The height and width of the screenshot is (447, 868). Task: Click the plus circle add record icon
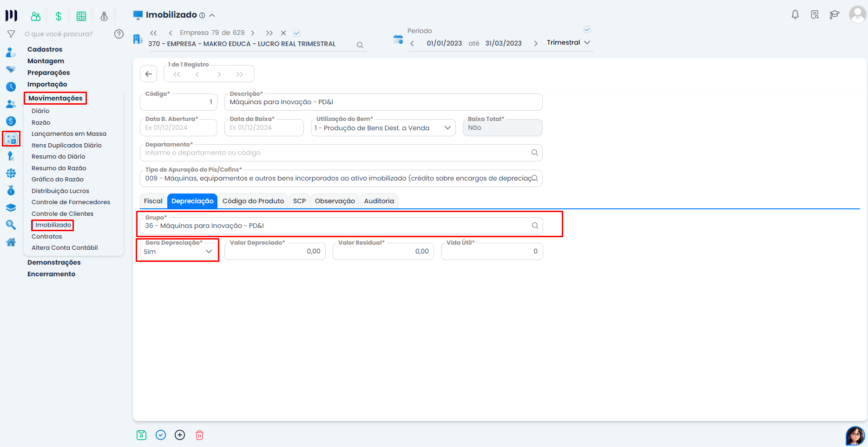coord(180,435)
